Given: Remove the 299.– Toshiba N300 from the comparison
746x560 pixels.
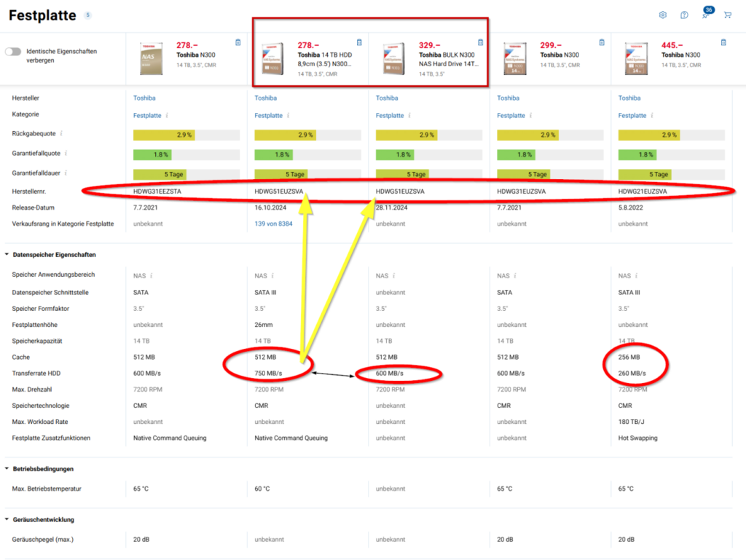Looking at the screenshot, I should pyautogui.click(x=602, y=42).
